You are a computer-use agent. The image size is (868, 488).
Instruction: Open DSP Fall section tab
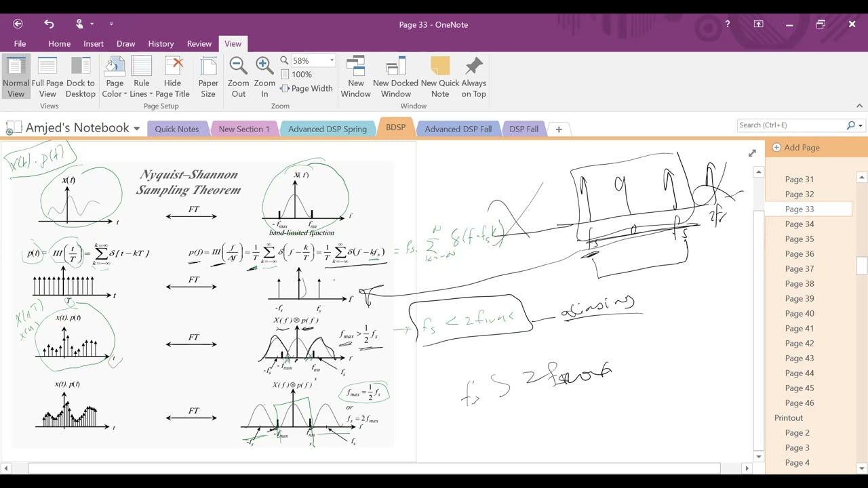click(524, 129)
